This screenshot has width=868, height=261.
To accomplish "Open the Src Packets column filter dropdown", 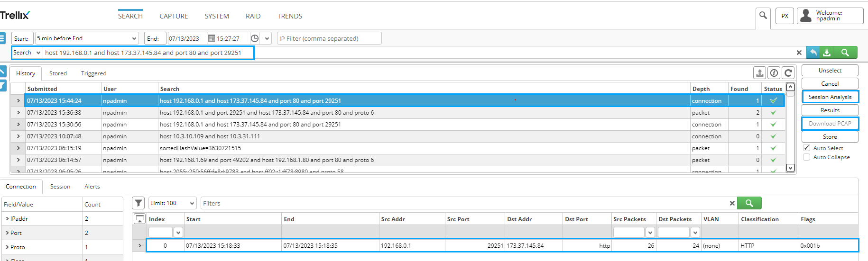I will 650,232.
